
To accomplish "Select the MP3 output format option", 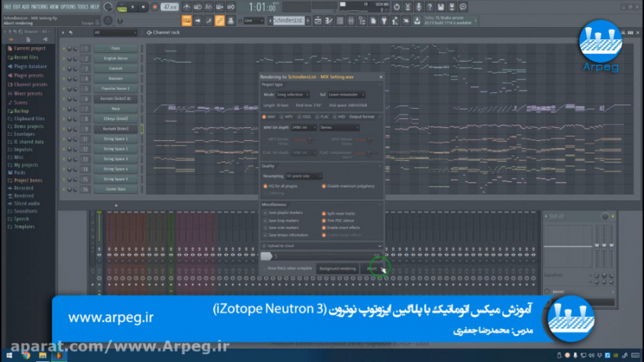I will (286, 117).
